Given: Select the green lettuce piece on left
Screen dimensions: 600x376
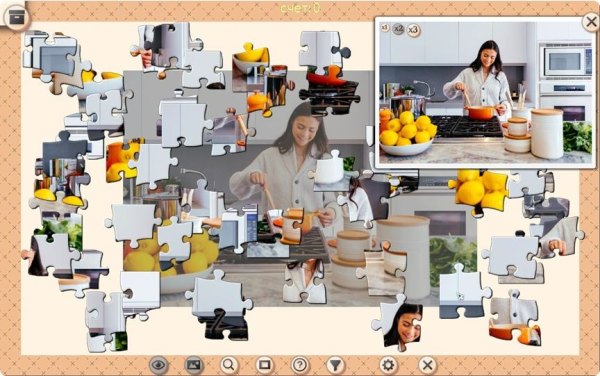Looking at the screenshot, I should [x=57, y=238].
